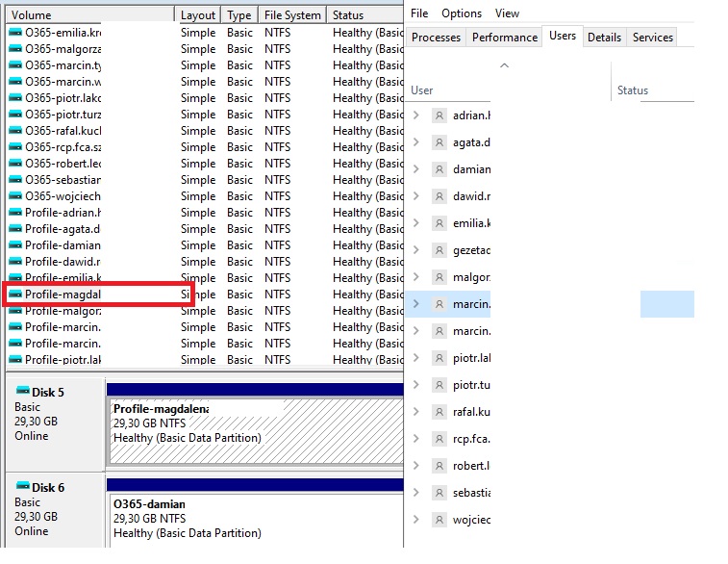Click the Profile-piotr.lak volume drive icon
Viewport: 728px width, 564px height.
(x=15, y=360)
